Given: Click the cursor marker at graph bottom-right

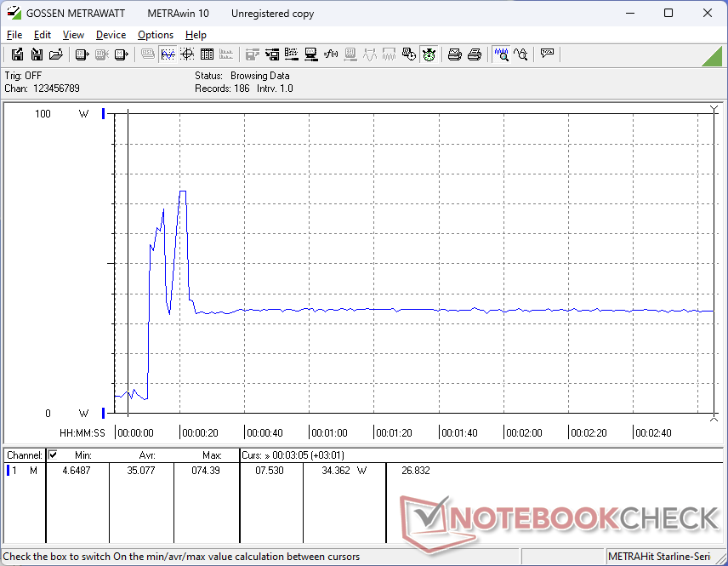Looking at the screenshot, I should click(714, 418).
